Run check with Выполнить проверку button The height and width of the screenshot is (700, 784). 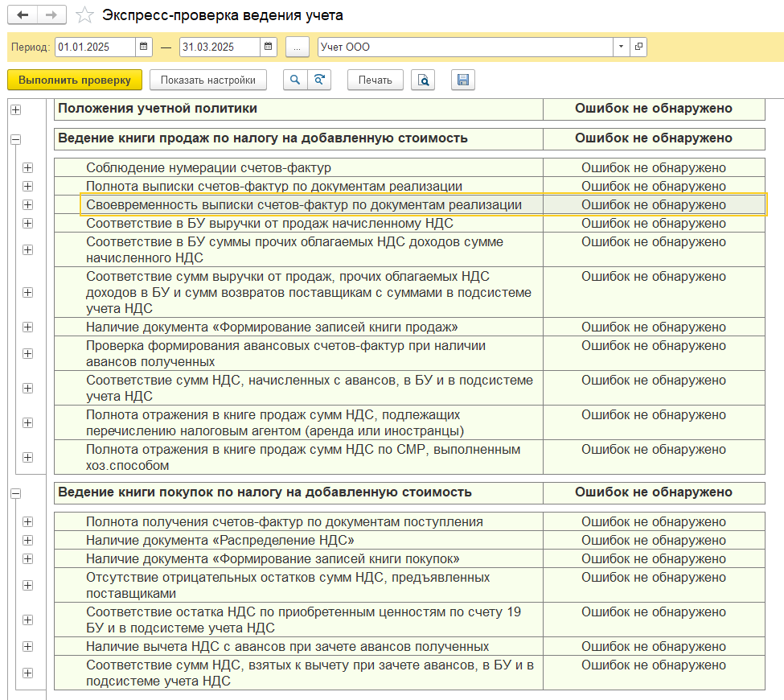[x=75, y=80]
